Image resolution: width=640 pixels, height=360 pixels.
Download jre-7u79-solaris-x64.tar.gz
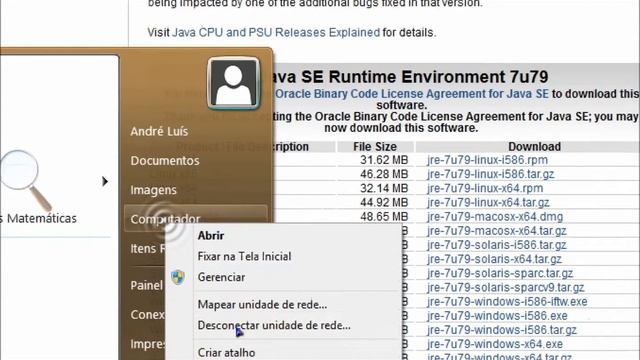[494, 259]
